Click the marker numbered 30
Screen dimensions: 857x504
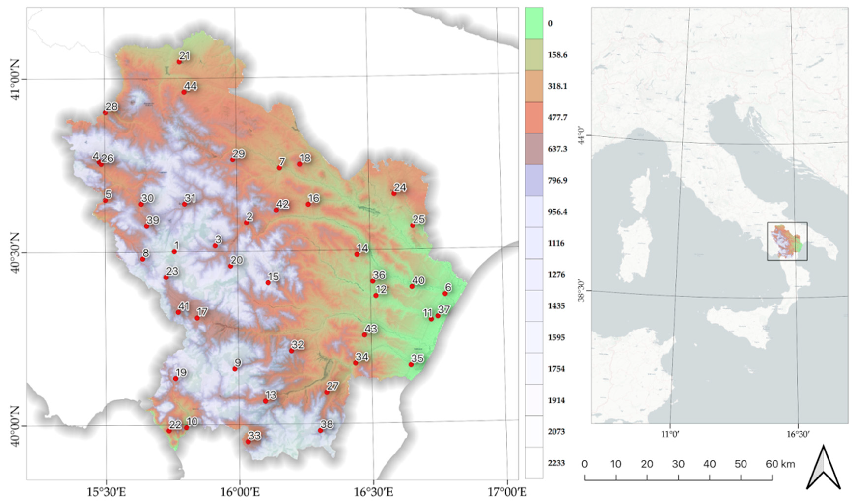pyautogui.click(x=141, y=204)
